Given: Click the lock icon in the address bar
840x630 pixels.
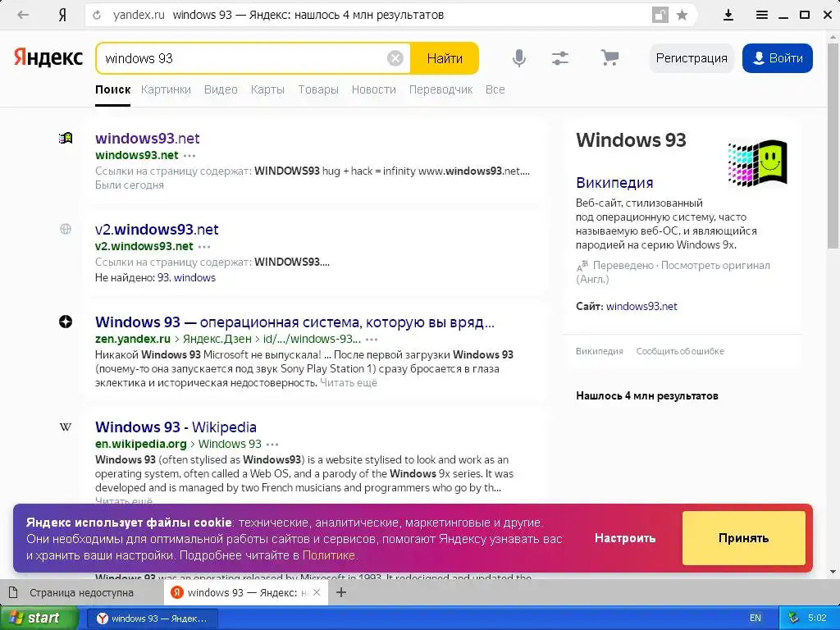Looking at the screenshot, I should pos(660,15).
